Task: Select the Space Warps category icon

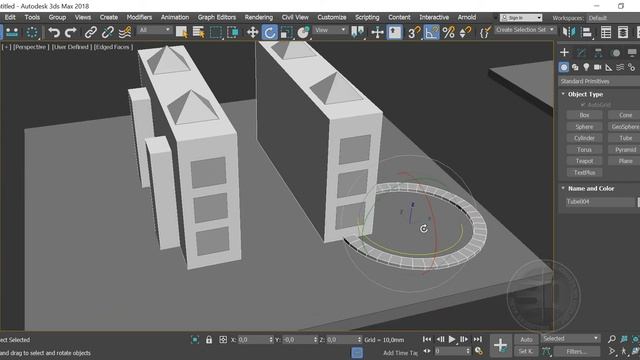Action: [620, 67]
